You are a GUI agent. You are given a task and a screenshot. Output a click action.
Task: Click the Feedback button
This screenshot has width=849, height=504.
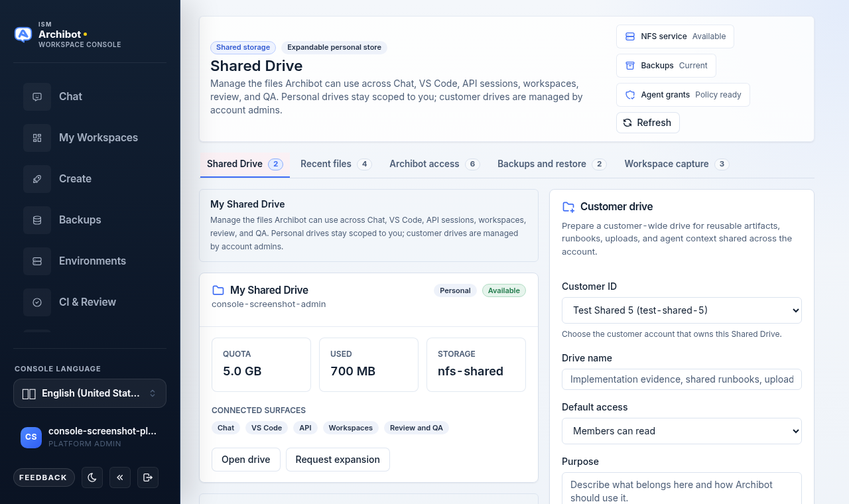coord(44,477)
